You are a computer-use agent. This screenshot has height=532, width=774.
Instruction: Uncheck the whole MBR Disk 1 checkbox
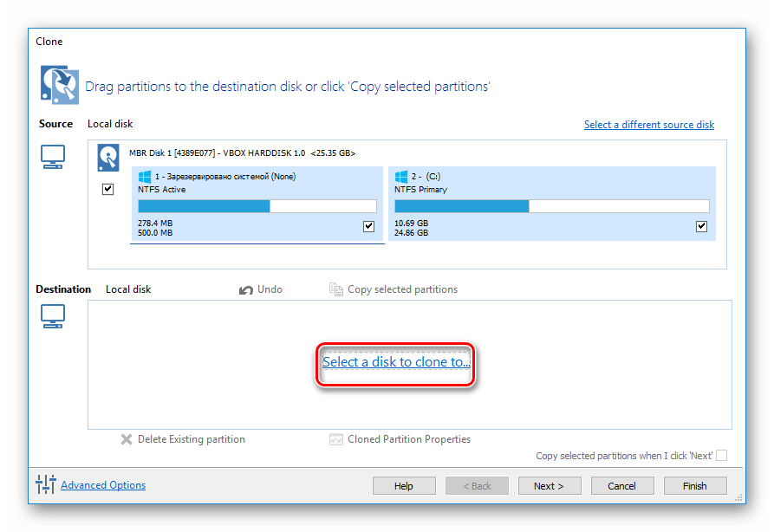click(x=108, y=189)
